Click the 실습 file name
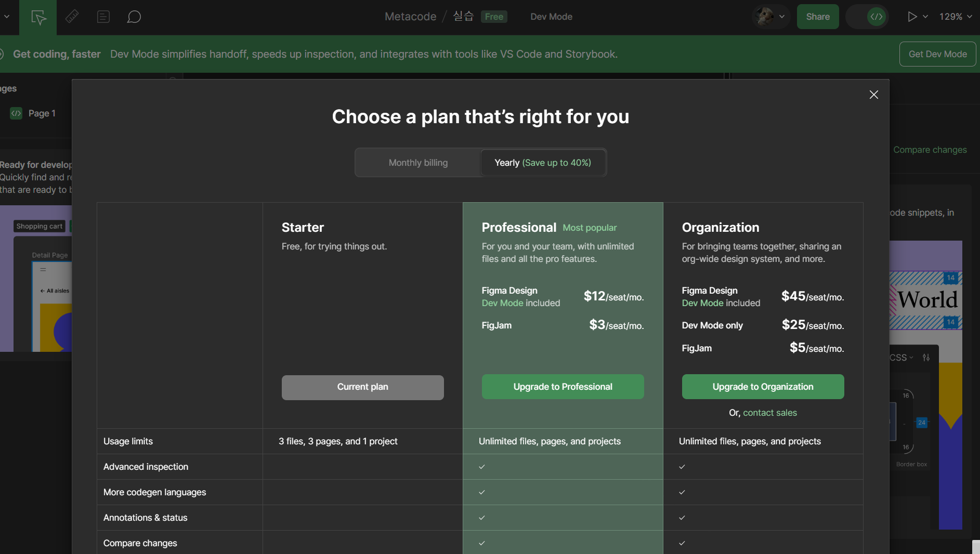 pos(463,17)
